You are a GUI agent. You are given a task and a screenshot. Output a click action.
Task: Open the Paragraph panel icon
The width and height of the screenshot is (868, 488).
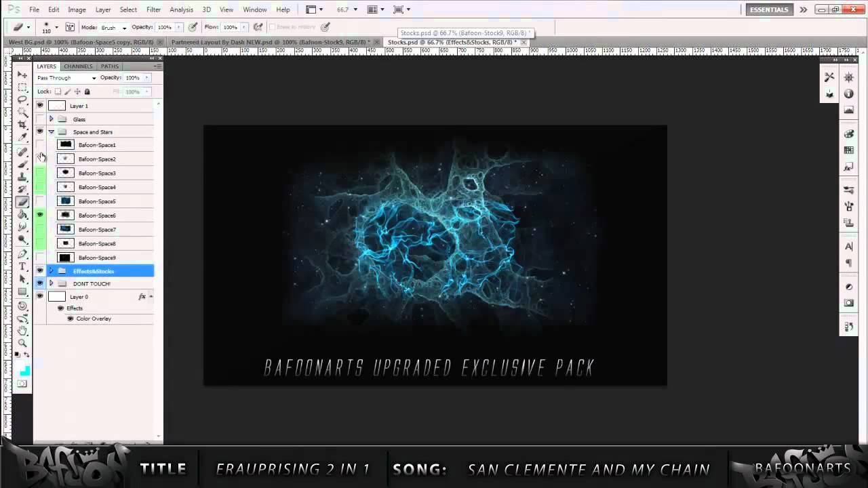click(x=848, y=263)
